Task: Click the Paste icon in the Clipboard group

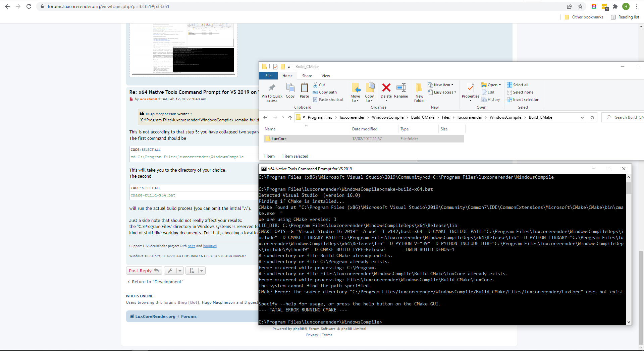Action: (304, 88)
